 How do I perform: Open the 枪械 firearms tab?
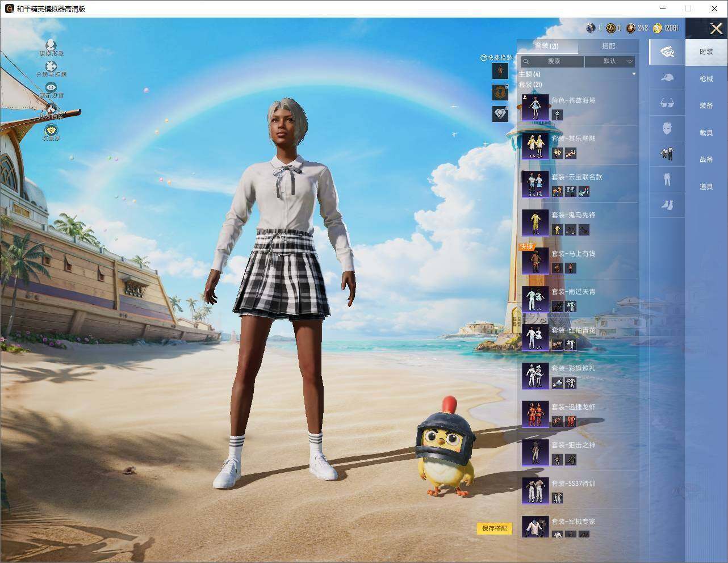(706, 79)
